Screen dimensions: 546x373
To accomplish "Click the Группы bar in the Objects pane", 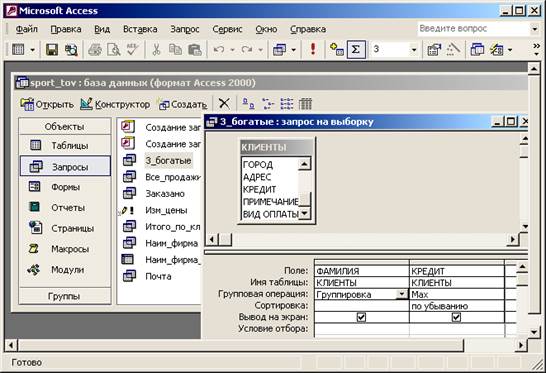I will [65, 296].
